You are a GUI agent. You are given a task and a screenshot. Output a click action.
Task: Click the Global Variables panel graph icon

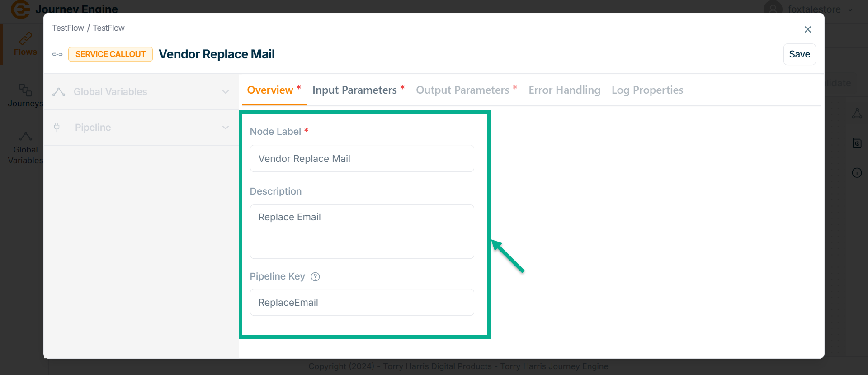(x=59, y=92)
